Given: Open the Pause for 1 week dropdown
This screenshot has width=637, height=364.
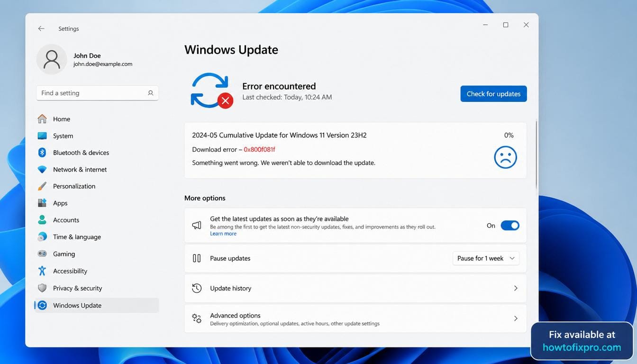Looking at the screenshot, I should coord(486,258).
